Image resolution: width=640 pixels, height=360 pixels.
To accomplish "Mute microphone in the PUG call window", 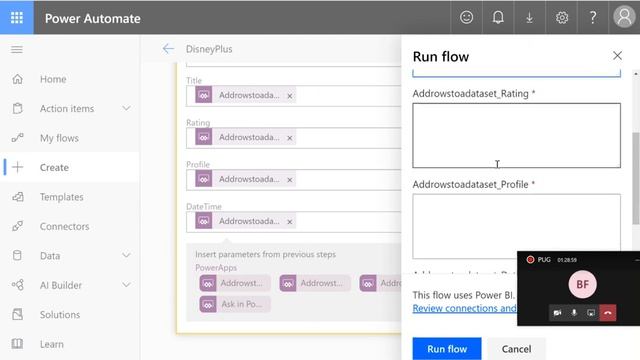I will [574, 313].
